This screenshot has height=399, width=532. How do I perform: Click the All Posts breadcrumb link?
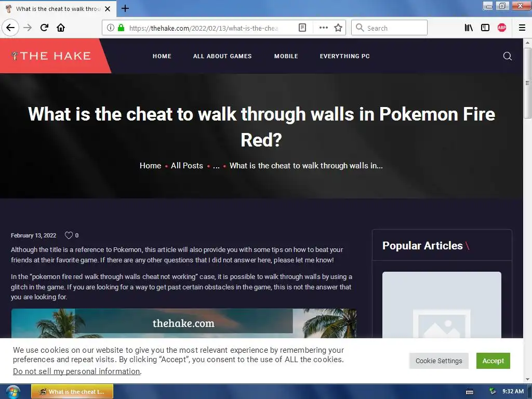click(187, 166)
